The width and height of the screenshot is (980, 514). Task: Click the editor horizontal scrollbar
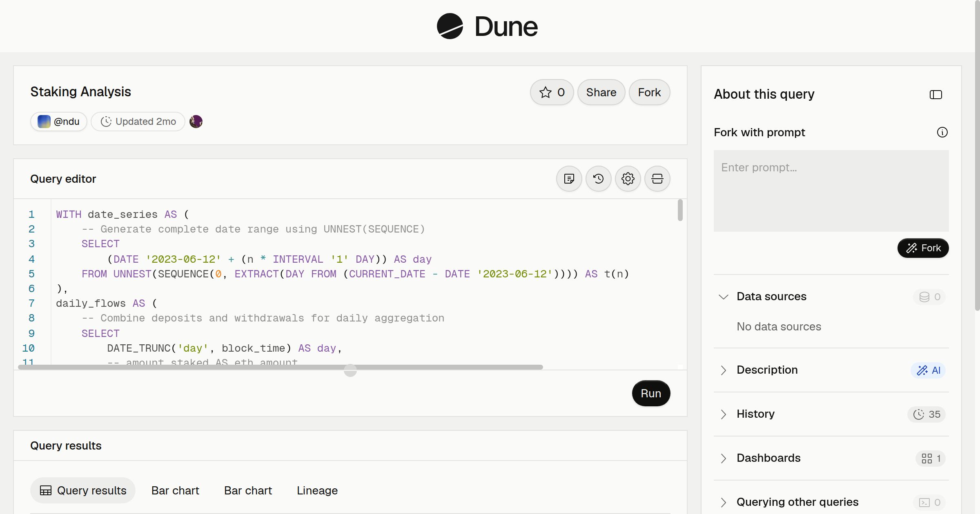coord(281,367)
